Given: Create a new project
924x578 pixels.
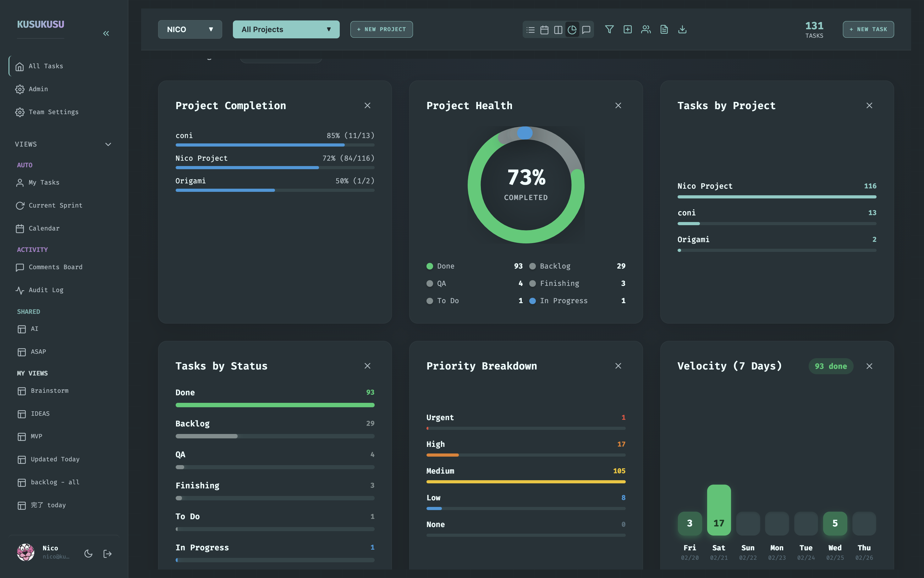Looking at the screenshot, I should (x=381, y=29).
